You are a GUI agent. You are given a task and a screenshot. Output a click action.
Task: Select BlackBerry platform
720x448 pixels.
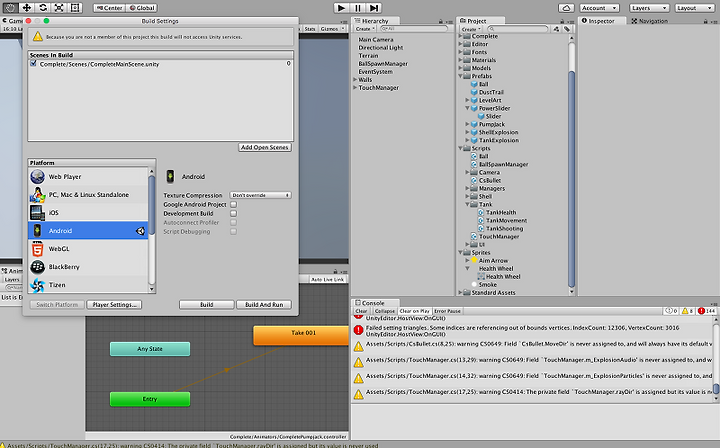pos(88,267)
